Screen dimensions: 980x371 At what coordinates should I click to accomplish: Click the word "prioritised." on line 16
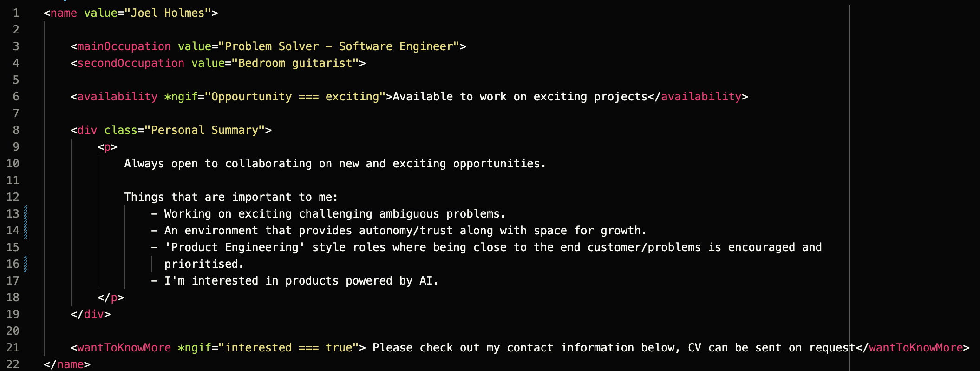pos(203,264)
